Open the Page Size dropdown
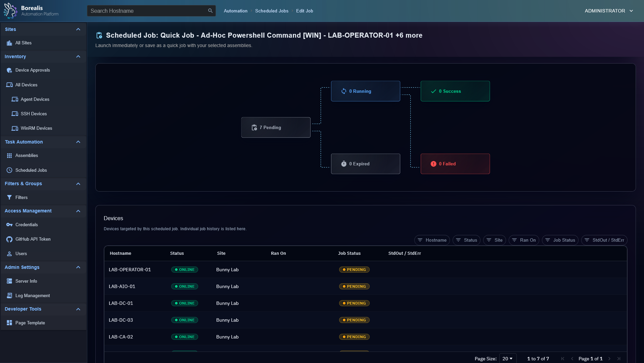644x363 pixels. [507, 359]
